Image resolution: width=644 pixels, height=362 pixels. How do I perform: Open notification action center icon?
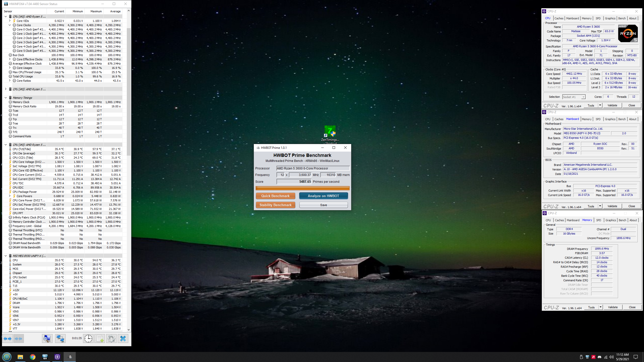[x=636, y=357]
